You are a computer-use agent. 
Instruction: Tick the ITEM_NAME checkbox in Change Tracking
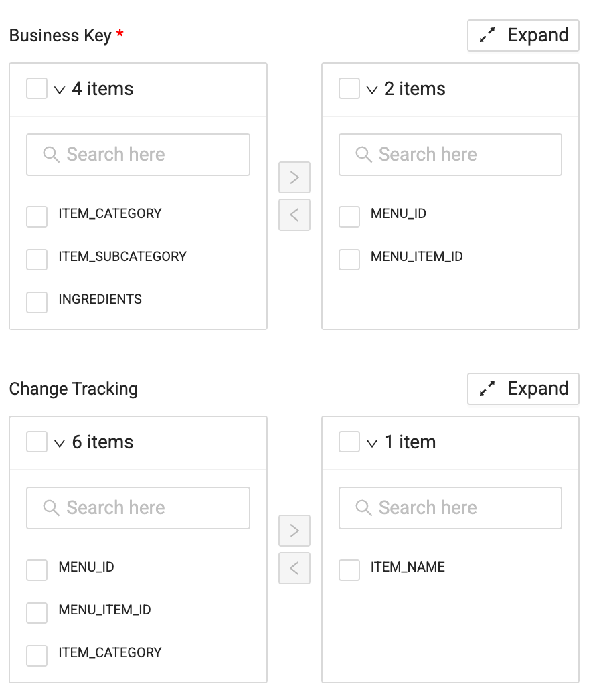[x=349, y=570]
